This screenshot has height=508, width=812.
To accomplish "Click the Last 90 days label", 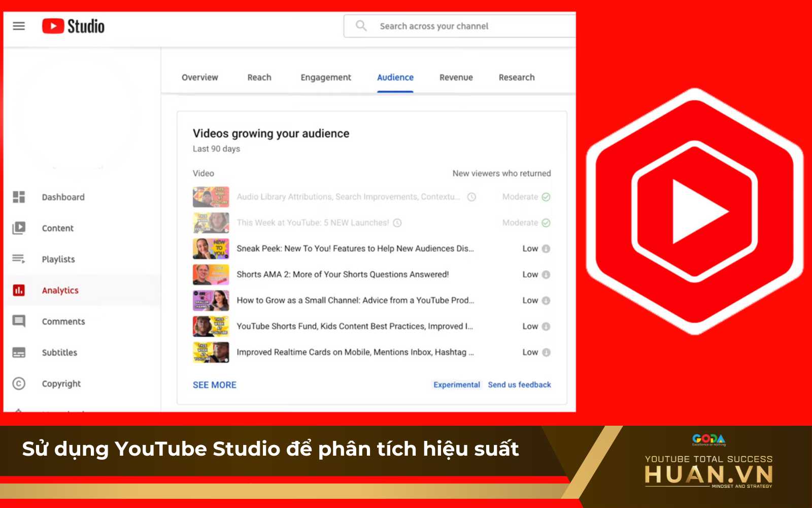I will pyautogui.click(x=216, y=149).
